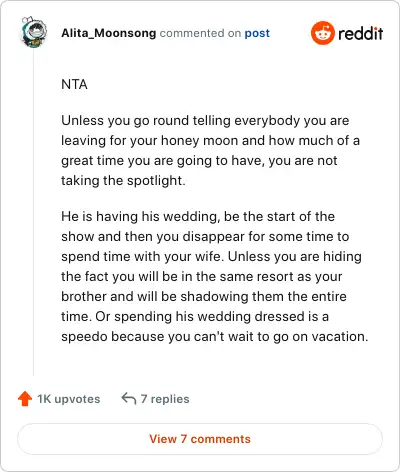Click the "NTA" verdict text
The height and width of the screenshot is (472, 400).
point(74,84)
